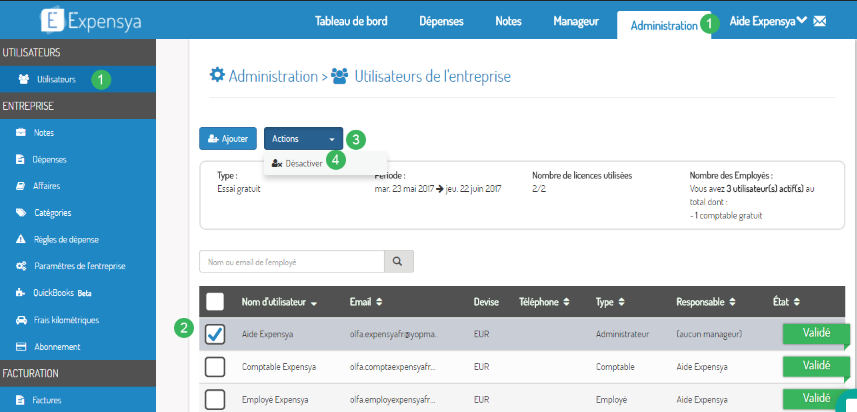
Task: Check the Comptable Expensya row checkbox
Action: pos(215,367)
